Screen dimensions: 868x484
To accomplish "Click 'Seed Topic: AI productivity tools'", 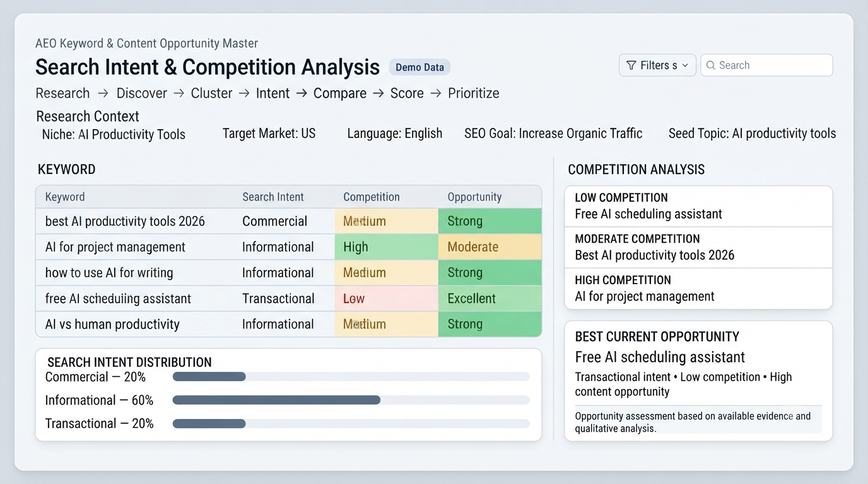I will tap(752, 134).
